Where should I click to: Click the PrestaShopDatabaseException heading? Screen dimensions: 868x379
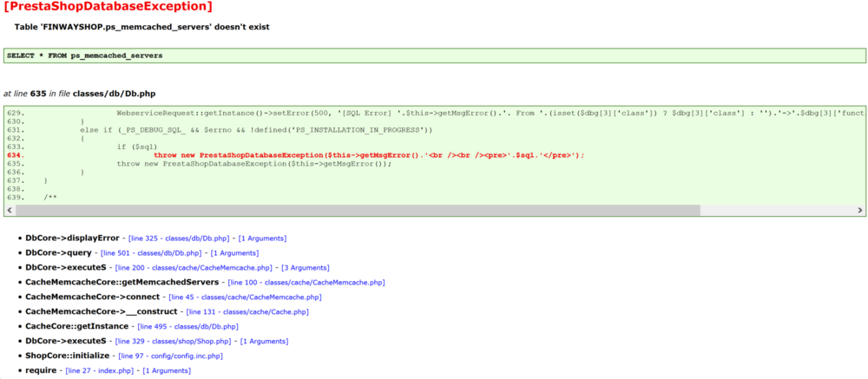108,7
